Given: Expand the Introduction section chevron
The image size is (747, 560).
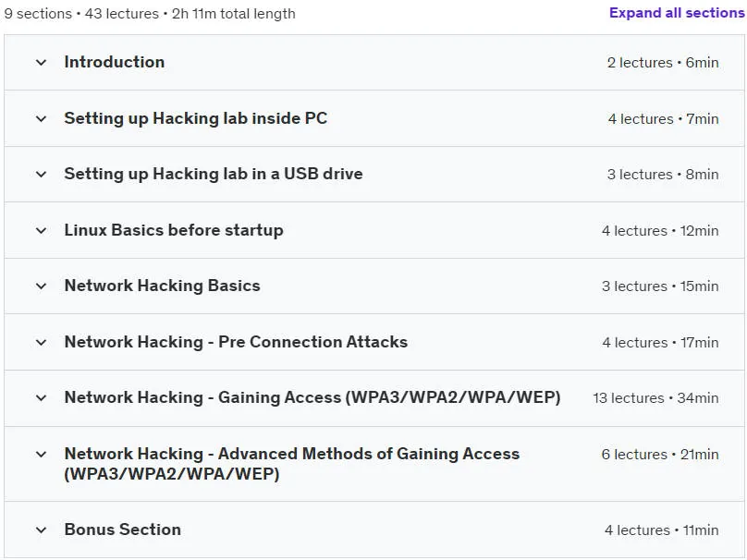Looking at the screenshot, I should 42,63.
